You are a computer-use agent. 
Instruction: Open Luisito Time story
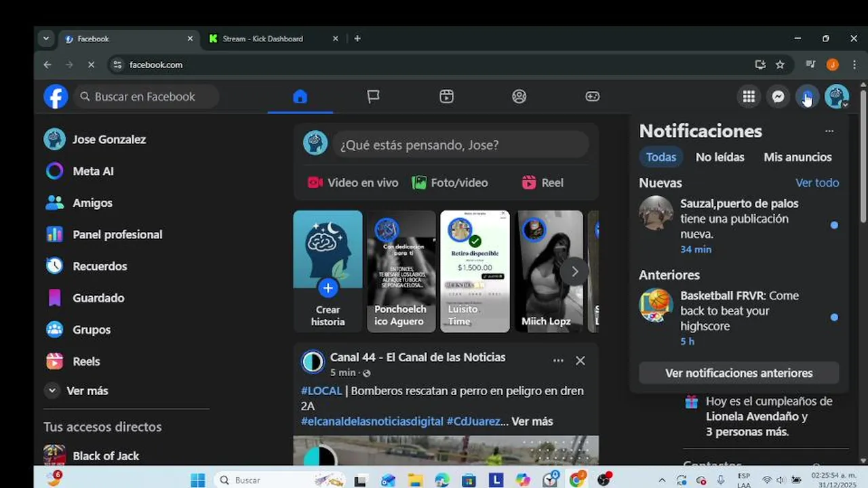pos(475,271)
